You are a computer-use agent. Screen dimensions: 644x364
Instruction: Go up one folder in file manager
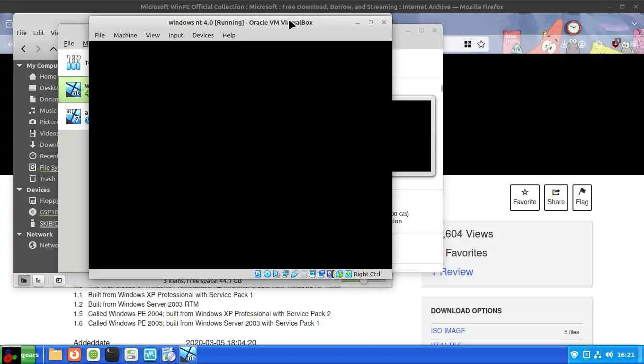pyautogui.click(x=53, y=48)
